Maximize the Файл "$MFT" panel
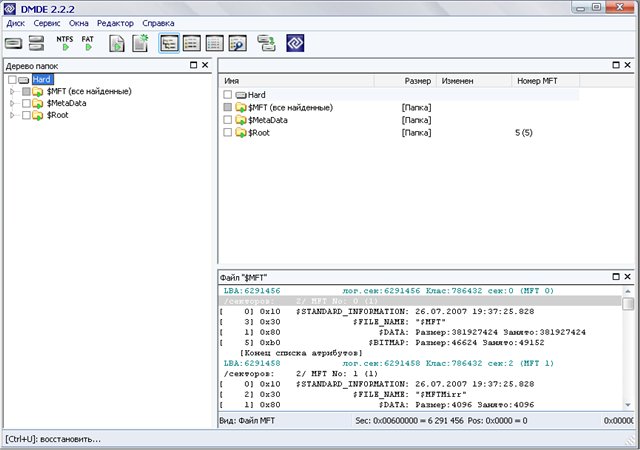640x450 pixels. [x=616, y=276]
